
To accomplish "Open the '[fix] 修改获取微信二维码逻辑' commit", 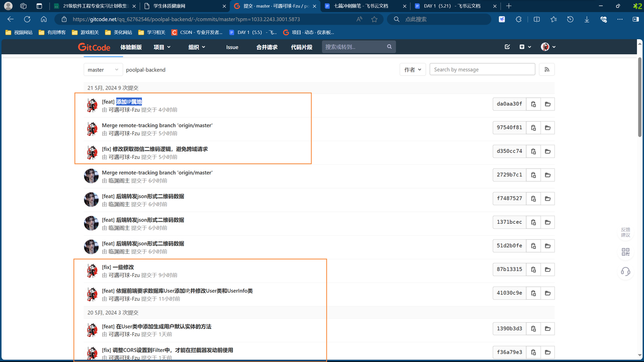I will pos(155,149).
